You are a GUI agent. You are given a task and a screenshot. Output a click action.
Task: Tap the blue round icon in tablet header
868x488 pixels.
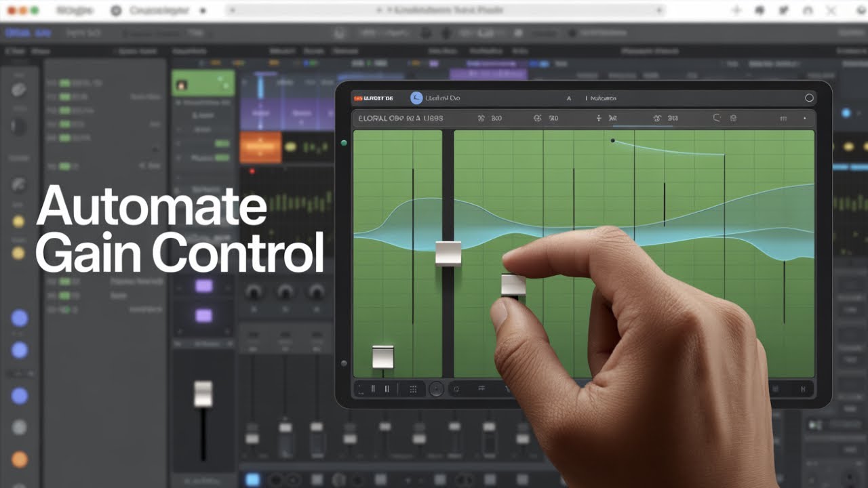416,98
